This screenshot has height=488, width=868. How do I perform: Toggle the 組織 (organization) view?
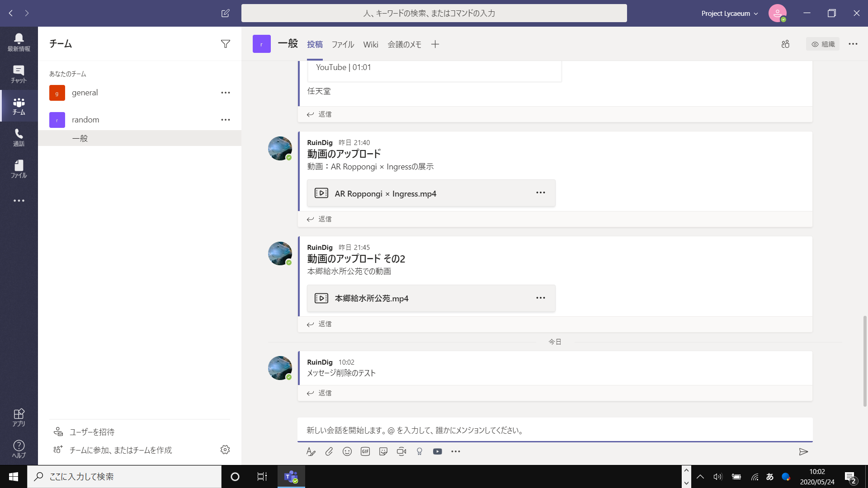coord(823,44)
